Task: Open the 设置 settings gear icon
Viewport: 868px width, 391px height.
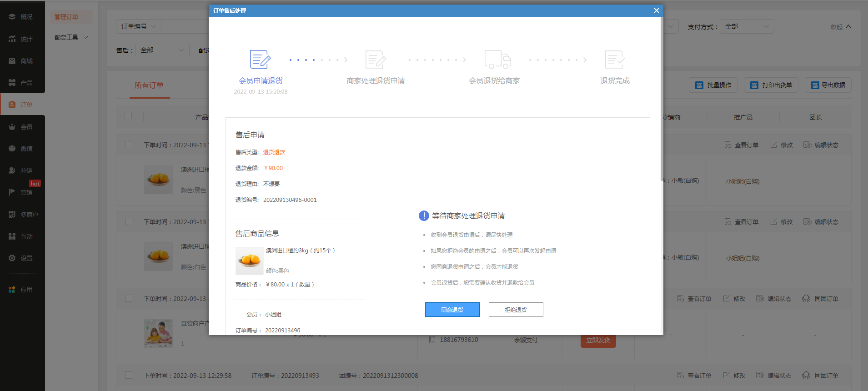Action: pyautogui.click(x=12, y=258)
